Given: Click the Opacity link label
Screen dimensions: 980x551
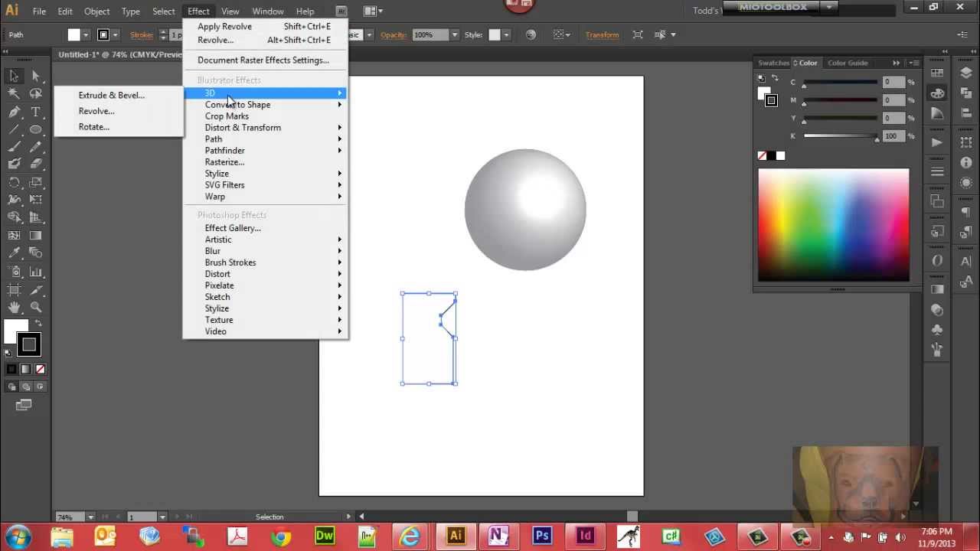Looking at the screenshot, I should coord(394,35).
